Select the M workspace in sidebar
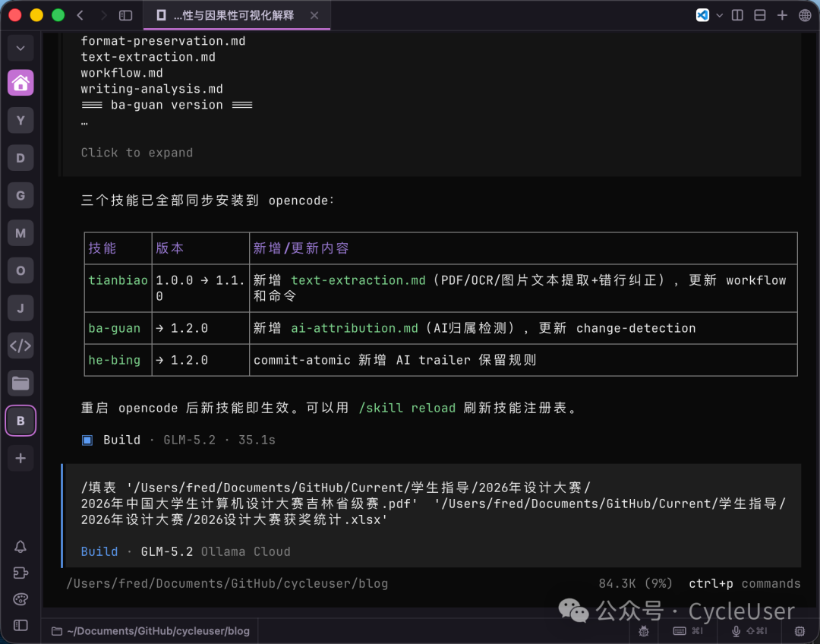The width and height of the screenshot is (820, 644). (x=20, y=233)
